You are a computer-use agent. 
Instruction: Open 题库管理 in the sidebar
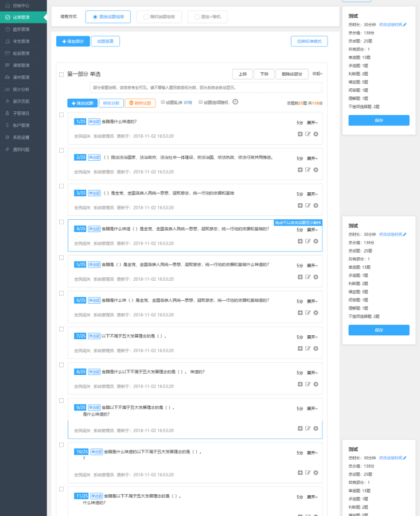[x=22, y=29]
